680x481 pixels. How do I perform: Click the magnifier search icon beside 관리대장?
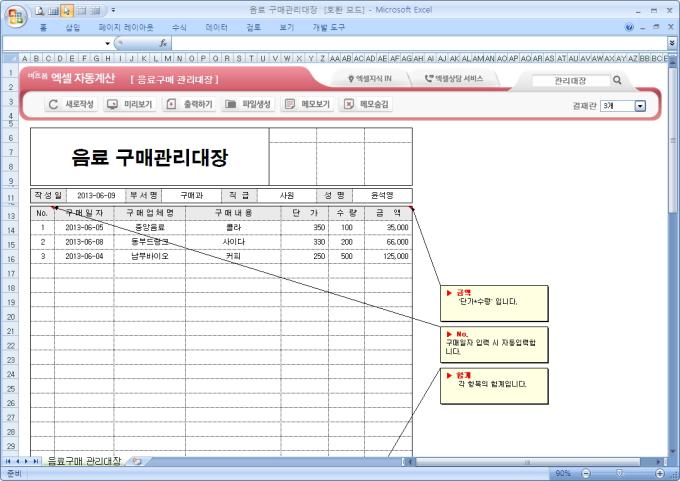[x=617, y=80]
